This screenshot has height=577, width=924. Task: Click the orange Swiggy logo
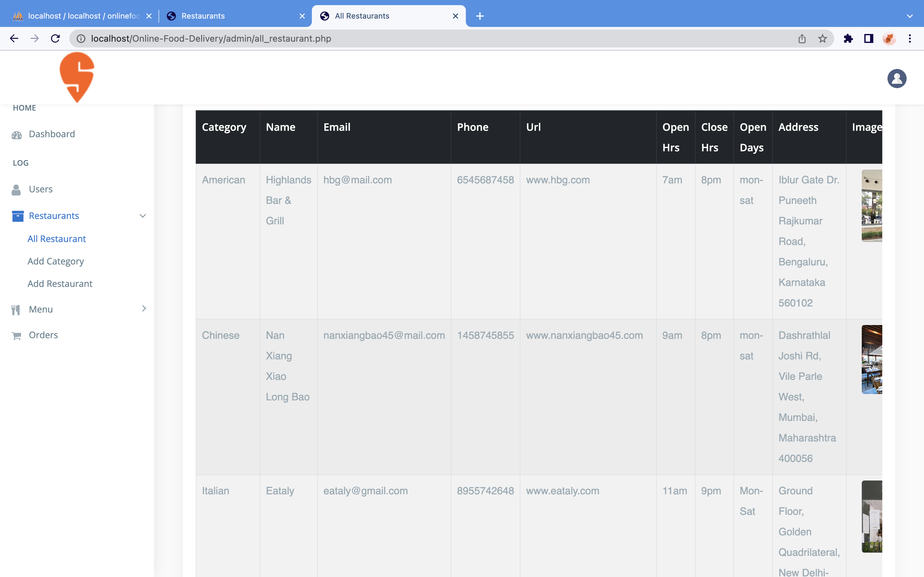(x=77, y=77)
